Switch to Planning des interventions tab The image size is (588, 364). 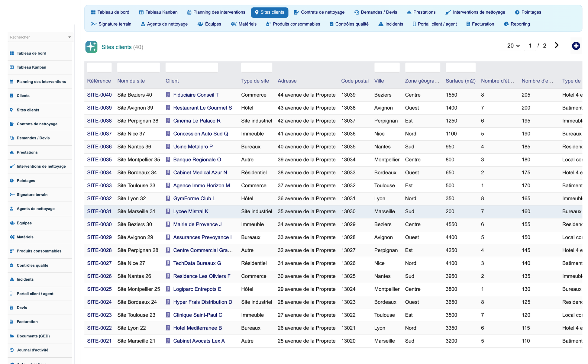(216, 12)
